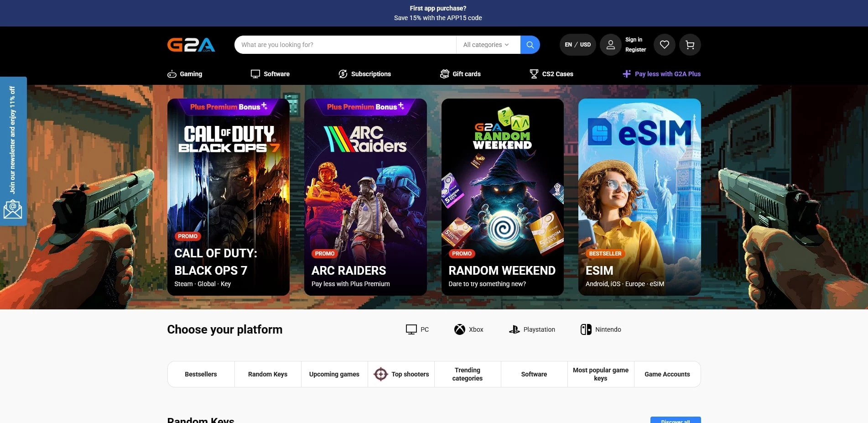Open the EN / USD language-currency selector
Image resolution: width=868 pixels, height=423 pixels.
coord(577,44)
